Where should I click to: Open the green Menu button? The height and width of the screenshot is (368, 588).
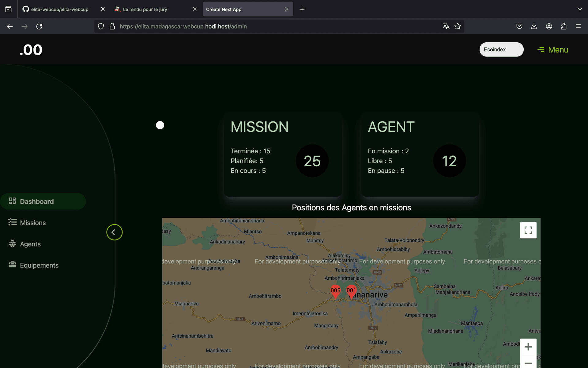pyautogui.click(x=553, y=50)
